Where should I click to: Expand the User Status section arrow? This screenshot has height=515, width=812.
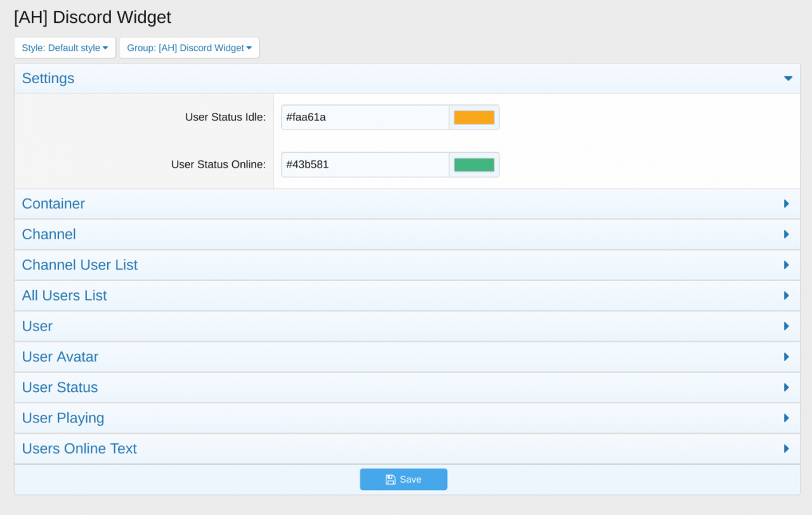pos(787,388)
